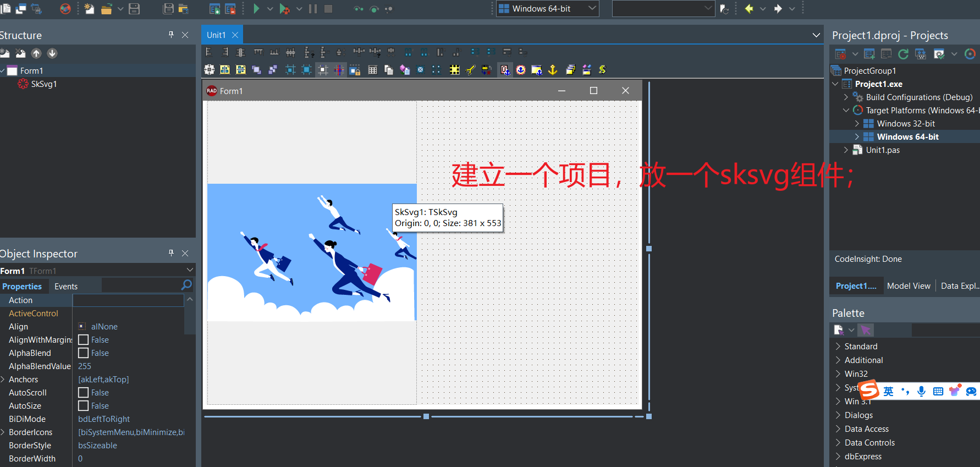Click the yellow S-shaped icon in designer toolbar
Screen dimensions: 980x467
[602, 70]
